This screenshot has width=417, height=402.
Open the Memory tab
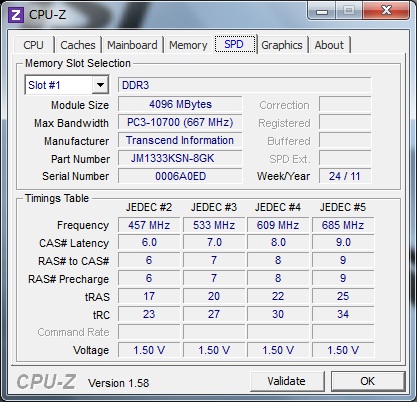[188, 45]
